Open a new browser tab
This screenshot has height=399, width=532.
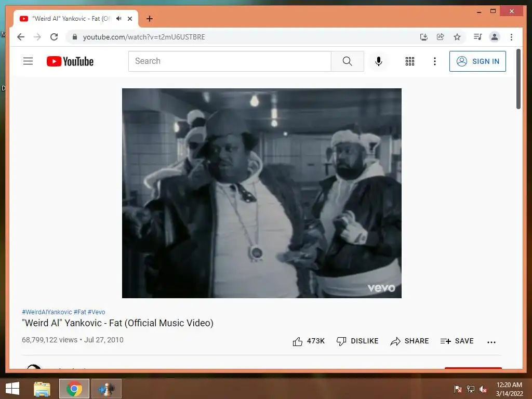[150, 19]
